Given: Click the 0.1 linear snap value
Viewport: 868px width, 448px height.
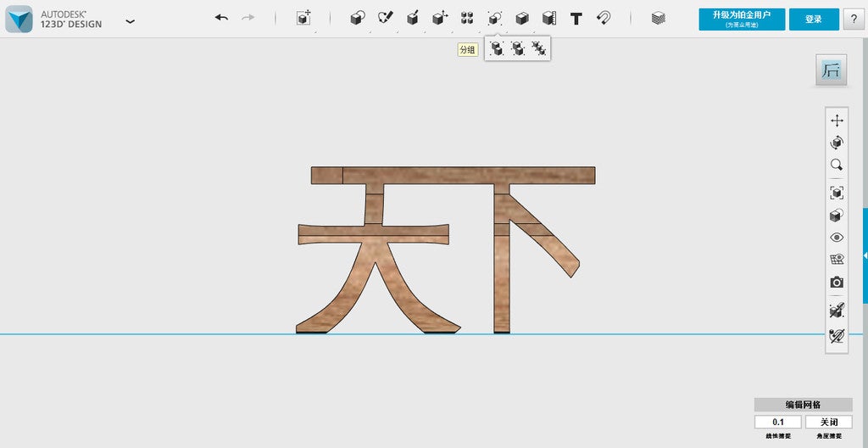Looking at the screenshot, I should coord(778,422).
